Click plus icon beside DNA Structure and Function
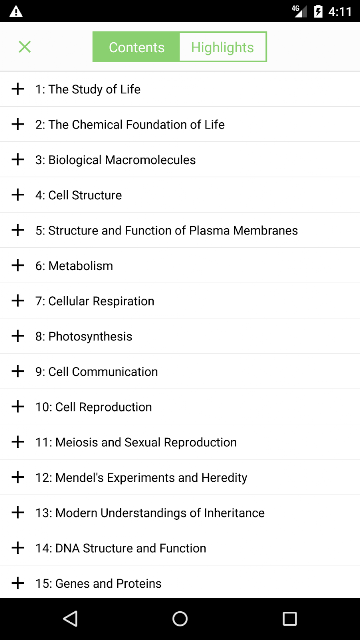Screen dimensions: 360x640 [x=18, y=548]
